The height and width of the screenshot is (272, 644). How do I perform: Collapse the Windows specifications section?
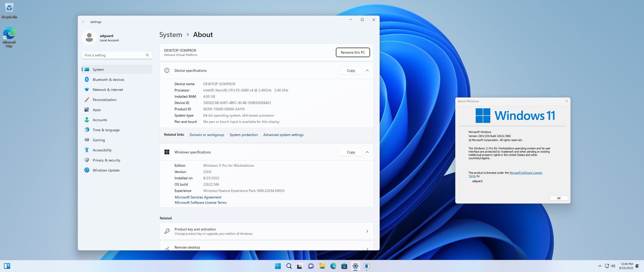point(367,152)
